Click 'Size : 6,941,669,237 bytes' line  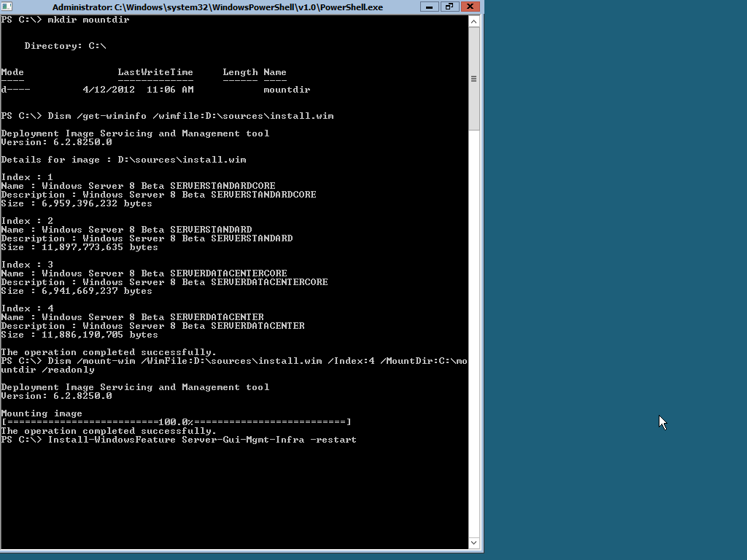tap(77, 291)
